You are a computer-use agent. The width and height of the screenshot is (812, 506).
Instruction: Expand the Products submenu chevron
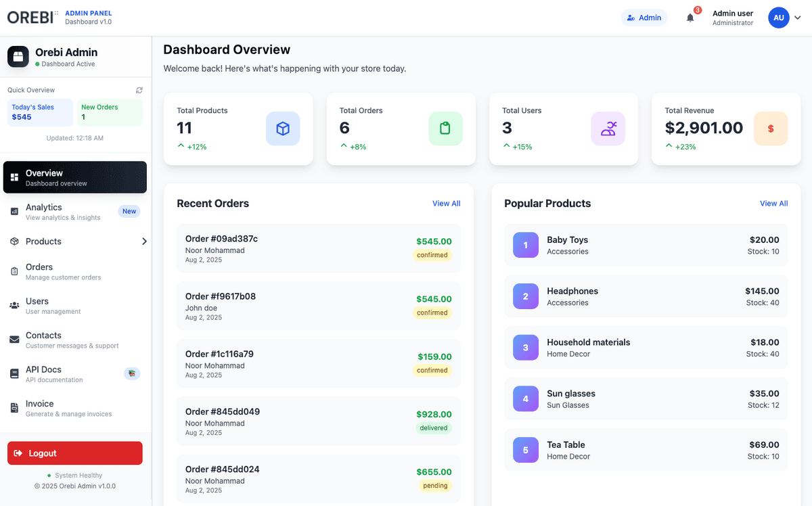(x=143, y=241)
